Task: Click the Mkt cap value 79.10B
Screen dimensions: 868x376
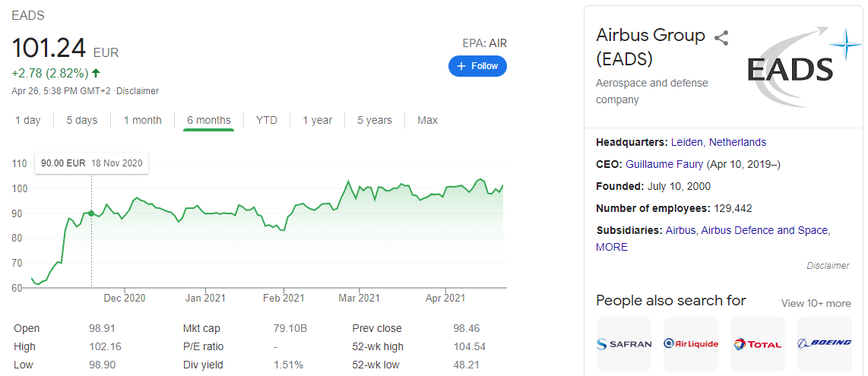Action: click(x=290, y=328)
